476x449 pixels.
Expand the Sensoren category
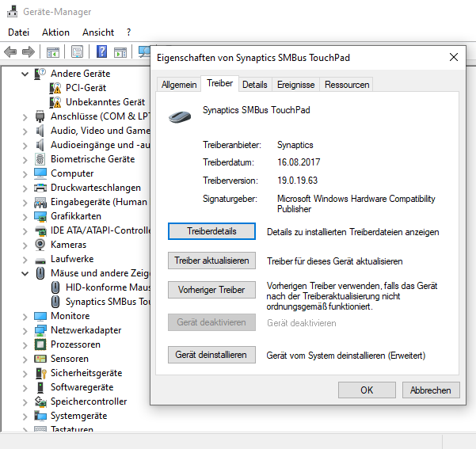25,360
